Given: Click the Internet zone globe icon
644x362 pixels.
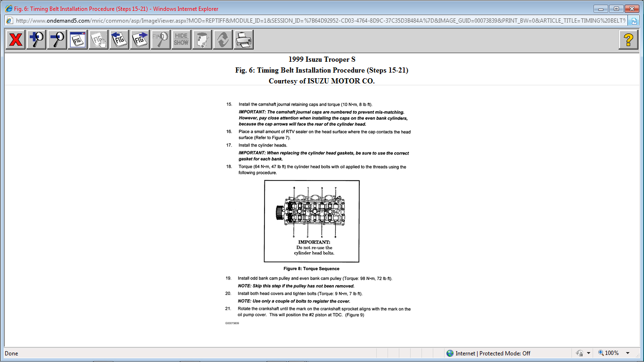Looking at the screenshot, I should coord(450,353).
